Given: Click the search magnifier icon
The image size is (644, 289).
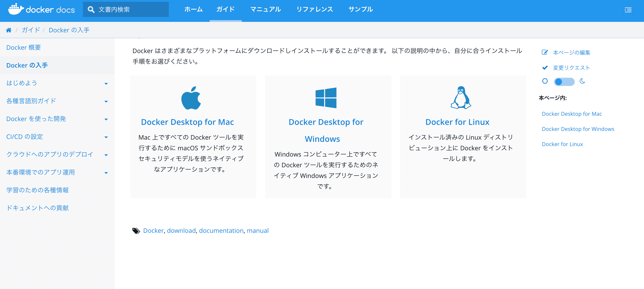Looking at the screenshot, I should pos(91,10).
